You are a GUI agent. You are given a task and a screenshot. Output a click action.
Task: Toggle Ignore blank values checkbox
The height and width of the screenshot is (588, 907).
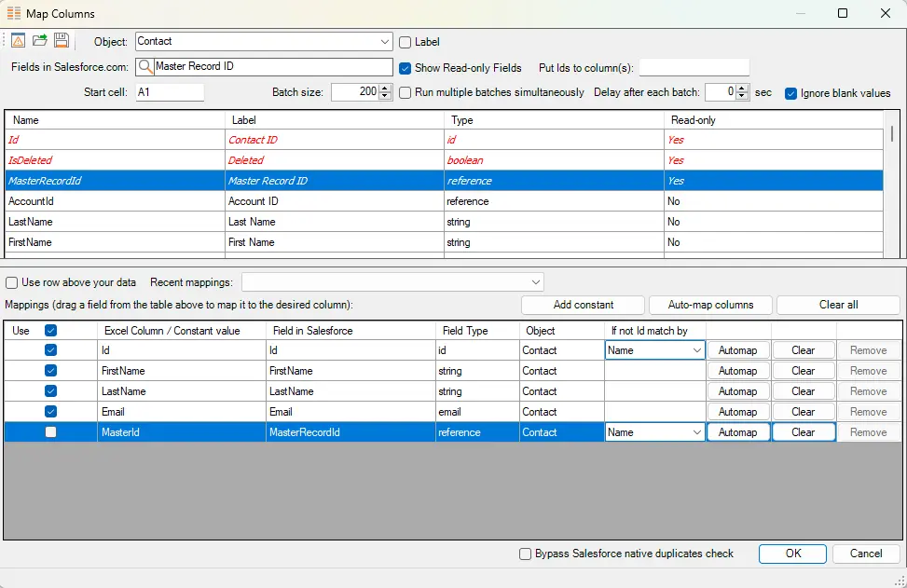click(791, 93)
